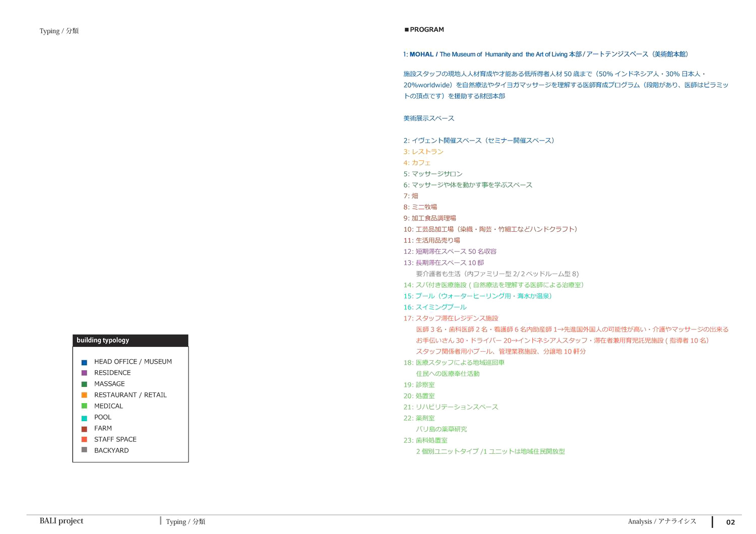
Task: Click the MOHAL museum title line
Action: [x=546, y=54]
